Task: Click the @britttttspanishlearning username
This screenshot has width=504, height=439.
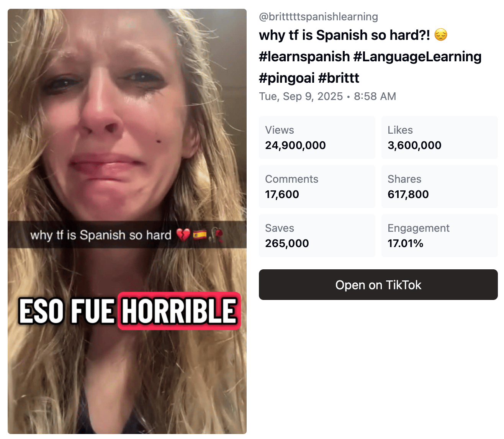Action: click(318, 17)
